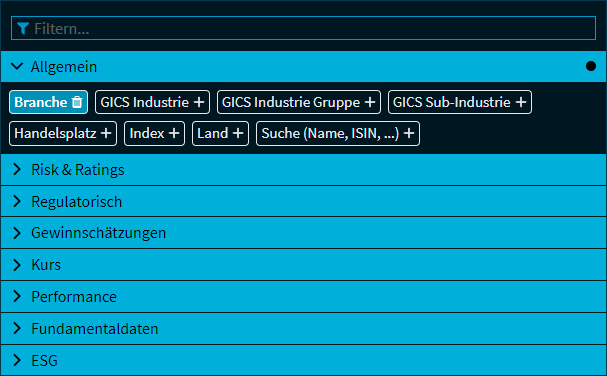Add Suche (Name, ISIN, ...) via plus icon
Screen dimensions: 607x376
[409, 134]
